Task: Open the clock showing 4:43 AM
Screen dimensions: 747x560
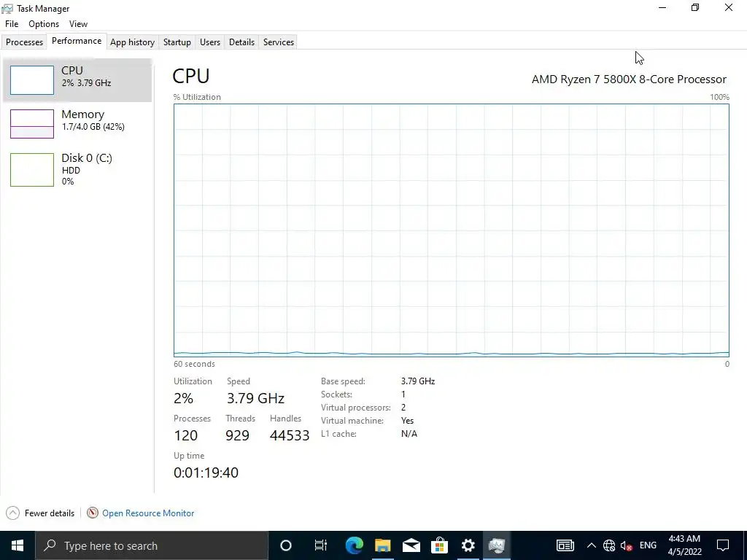Action: [684, 545]
